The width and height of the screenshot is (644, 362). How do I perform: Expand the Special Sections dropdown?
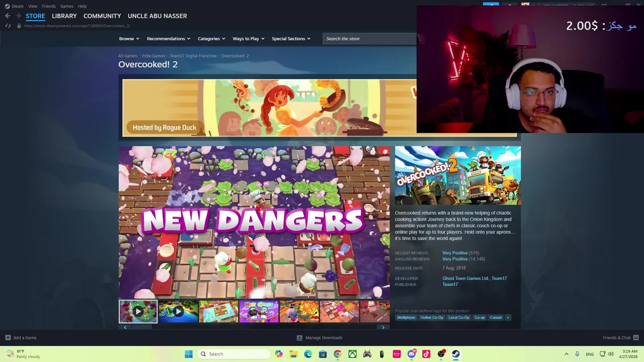[x=291, y=39]
